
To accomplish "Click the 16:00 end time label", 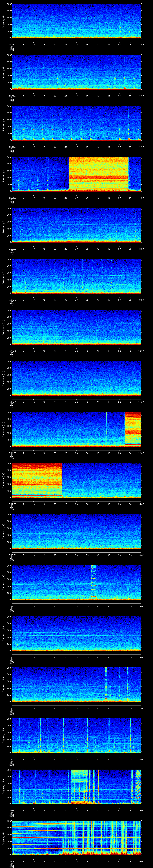I will [x=141, y=657].
